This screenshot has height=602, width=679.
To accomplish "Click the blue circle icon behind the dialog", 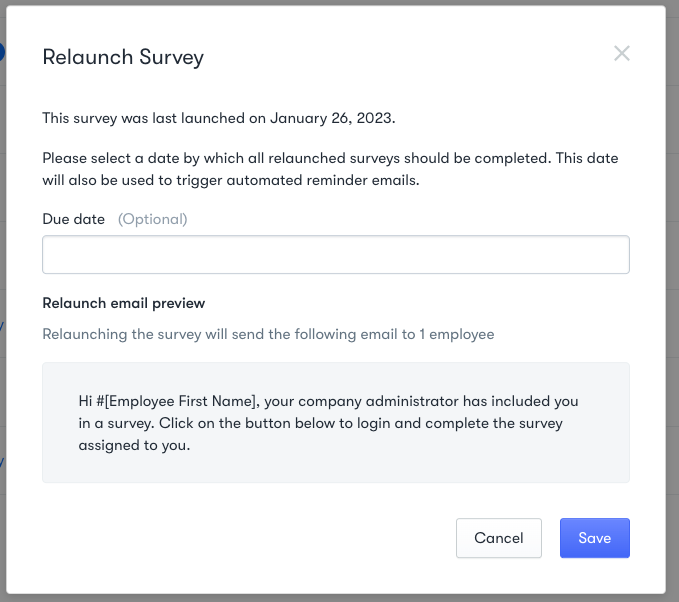I will 1,52.
